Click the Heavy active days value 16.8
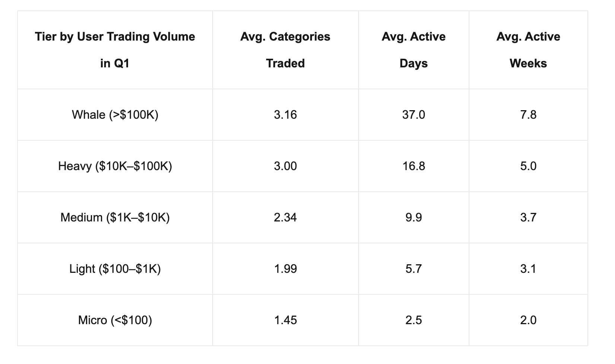The image size is (615, 364). coord(413,166)
